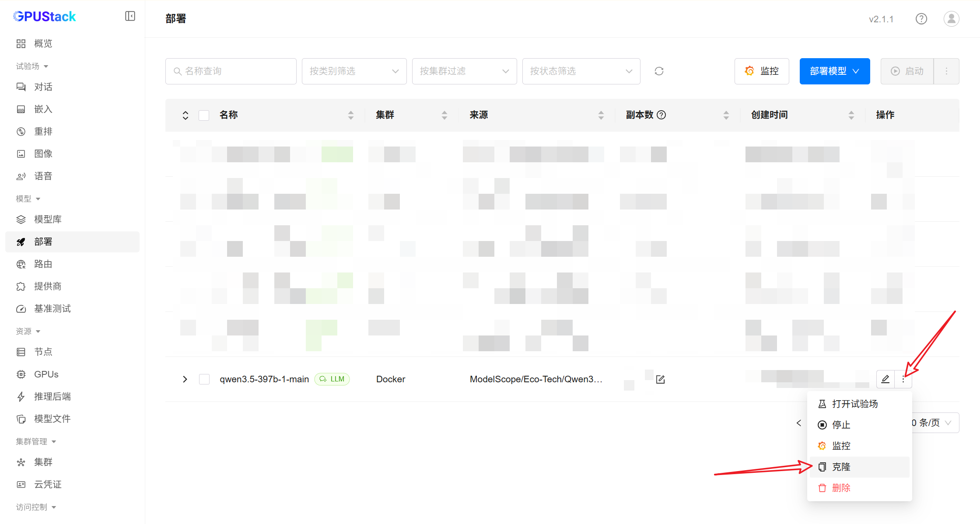Image resolution: width=980 pixels, height=524 pixels.
Task: Click the three-dot more actions icon in row
Action: (x=903, y=379)
